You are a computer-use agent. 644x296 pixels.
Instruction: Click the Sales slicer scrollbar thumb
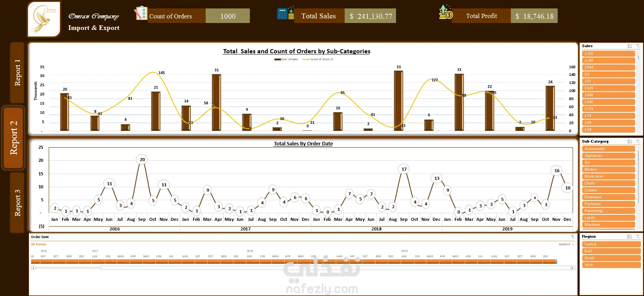click(x=639, y=58)
